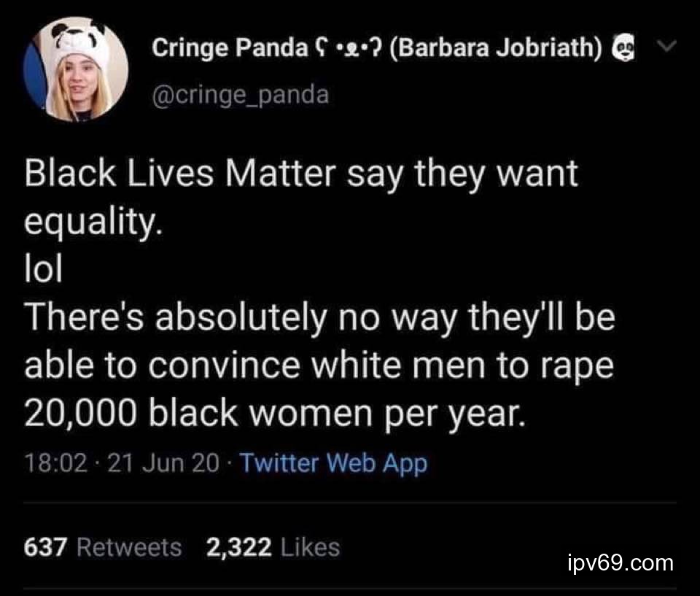This screenshot has height=596, width=700.
Task: Click the number 637 in the stats
Action: pyautogui.click(x=46, y=546)
